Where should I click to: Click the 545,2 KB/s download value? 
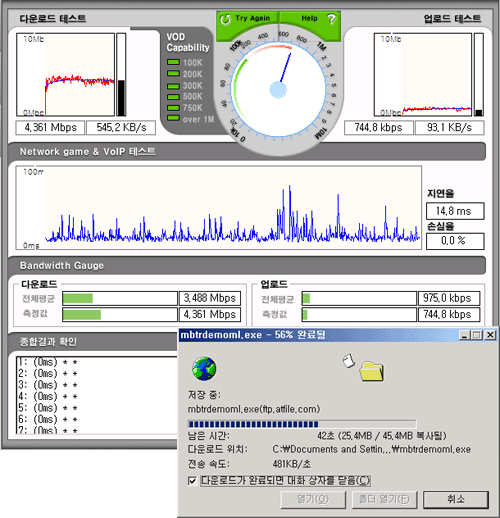(121, 128)
